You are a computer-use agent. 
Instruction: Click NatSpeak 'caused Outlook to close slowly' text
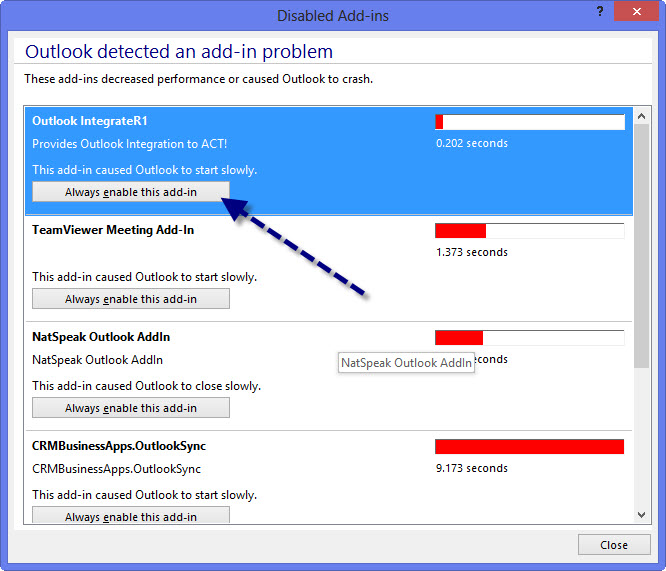coord(147,386)
